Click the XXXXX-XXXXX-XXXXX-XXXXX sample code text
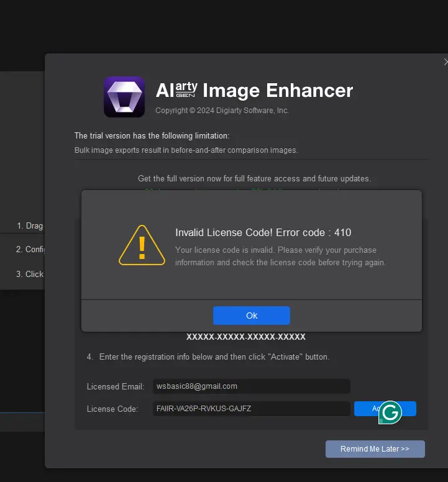Image resolution: width=448 pixels, height=482 pixels. click(246, 337)
